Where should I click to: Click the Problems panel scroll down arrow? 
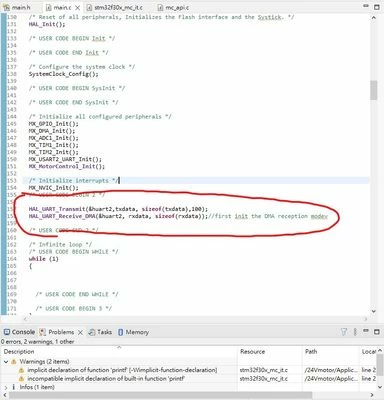(380, 387)
